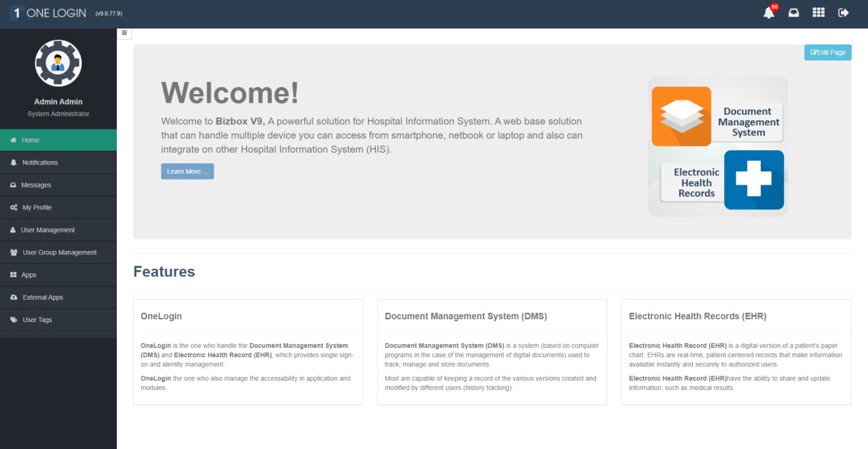
Task: Click the sign-out icon in top bar
Action: coord(844,13)
